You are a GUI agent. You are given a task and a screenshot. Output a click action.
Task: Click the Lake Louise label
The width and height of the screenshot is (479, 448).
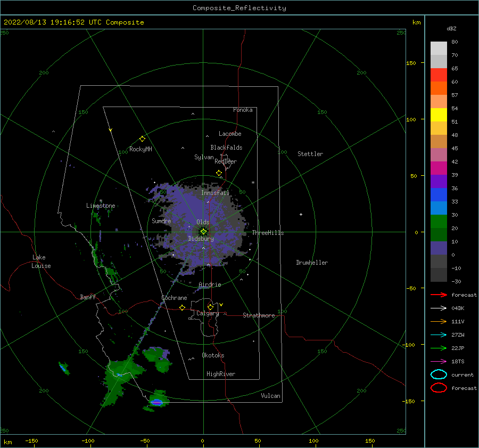click(41, 262)
